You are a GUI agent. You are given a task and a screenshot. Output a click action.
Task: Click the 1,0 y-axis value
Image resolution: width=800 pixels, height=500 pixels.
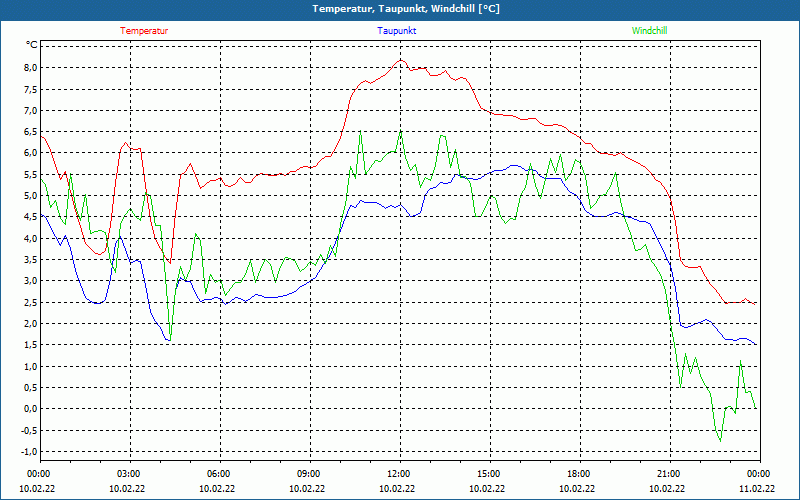pyautogui.click(x=31, y=366)
